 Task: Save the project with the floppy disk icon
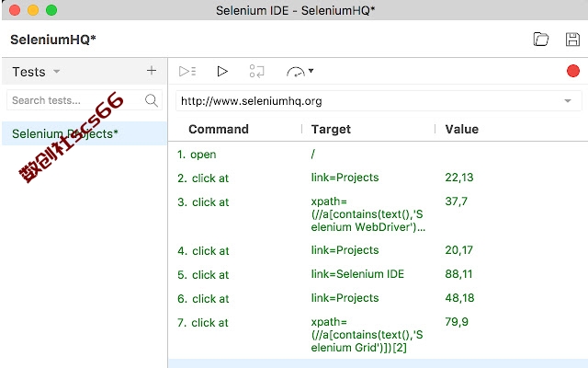click(572, 39)
